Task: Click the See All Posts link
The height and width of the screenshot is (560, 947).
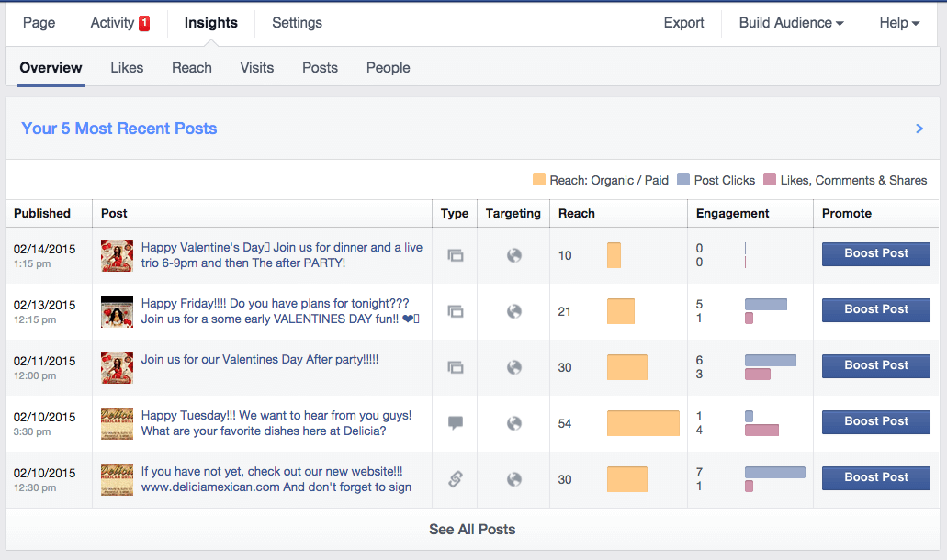Action: tap(472, 530)
